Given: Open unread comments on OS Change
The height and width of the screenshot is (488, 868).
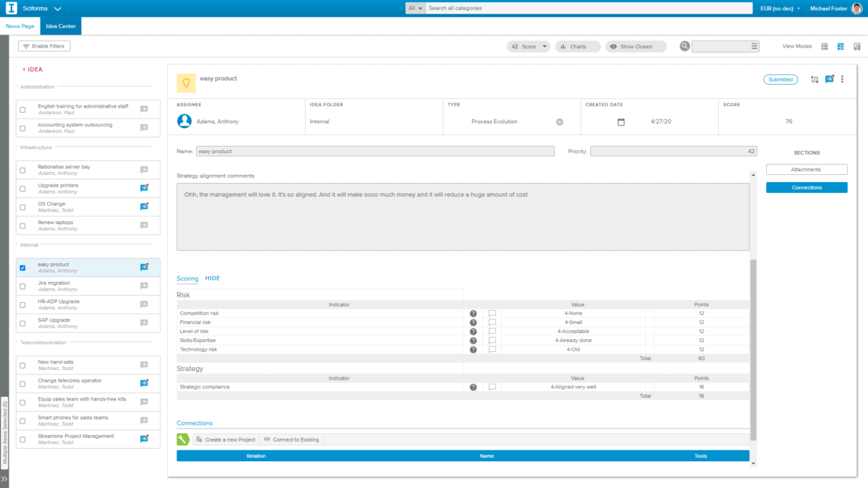Looking at the screenshot, I should [x=144, y=206].
